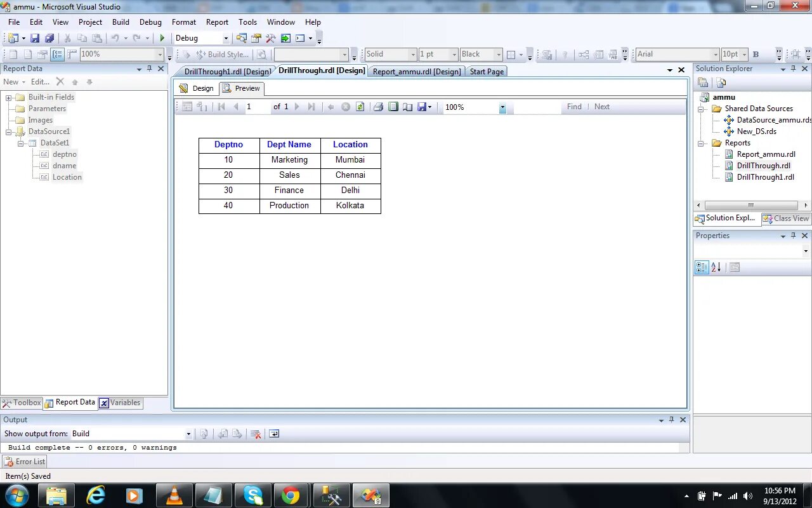Collapse the DataSet1 node
The width and height of the screenshot is (812, 508).
click(21, 143)
